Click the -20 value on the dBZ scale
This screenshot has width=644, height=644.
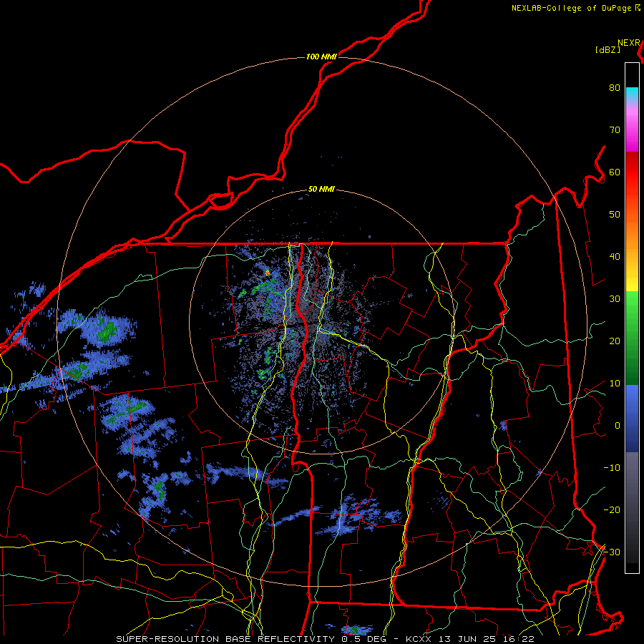(612, 510)
